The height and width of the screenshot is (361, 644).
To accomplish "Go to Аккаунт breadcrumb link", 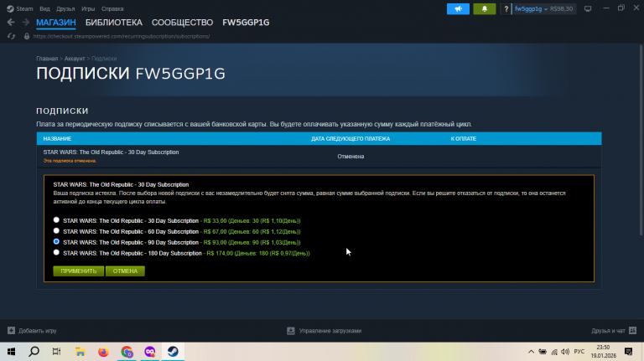I will click(75, 59).
